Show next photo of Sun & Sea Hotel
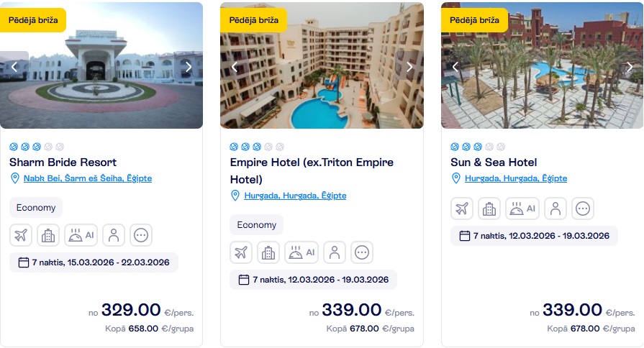 tap(630, 67)
